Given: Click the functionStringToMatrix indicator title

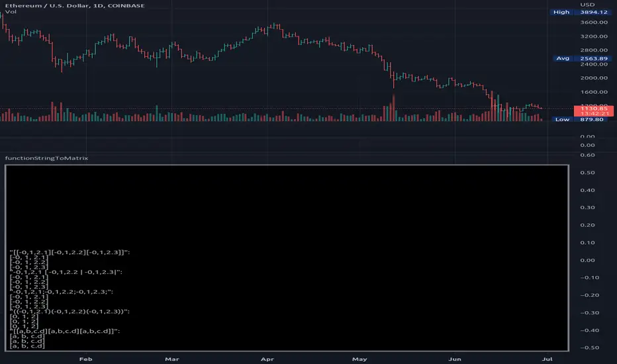Looking at the screenshot, I should point(46,159).
